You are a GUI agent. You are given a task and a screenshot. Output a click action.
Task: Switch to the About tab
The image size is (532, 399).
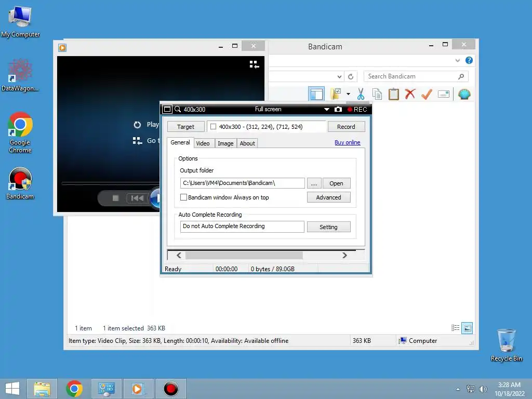(x=247, y=143)
